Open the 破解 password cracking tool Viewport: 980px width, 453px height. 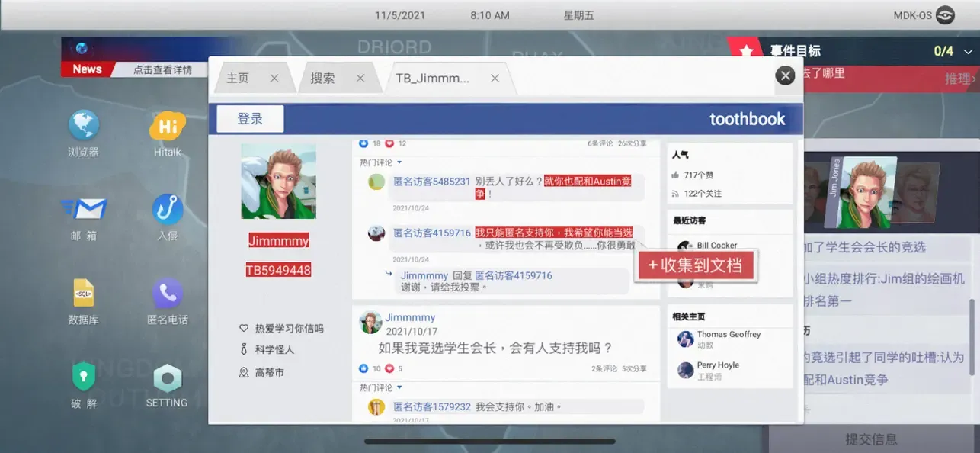pyautogui.click(x=84, y=377)
